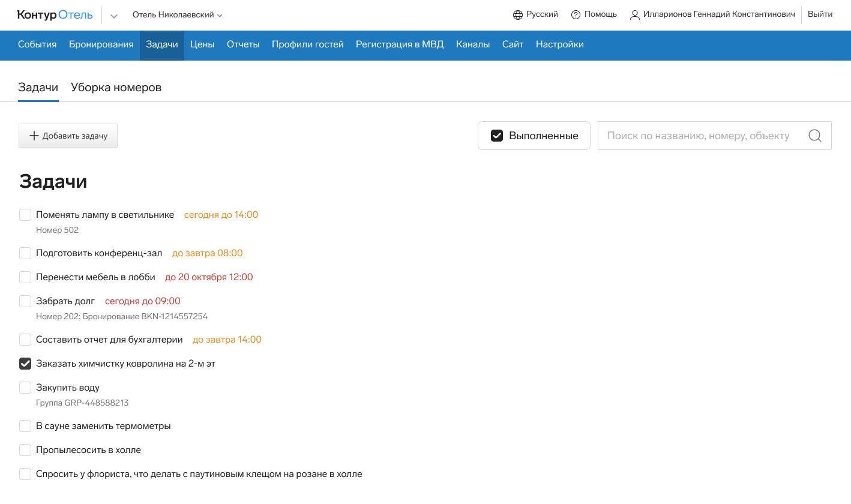Image resolution: width=851 pixels, height=504 pixels.
Task: Click Добавить задачу button
Action: tap(68, 136)
